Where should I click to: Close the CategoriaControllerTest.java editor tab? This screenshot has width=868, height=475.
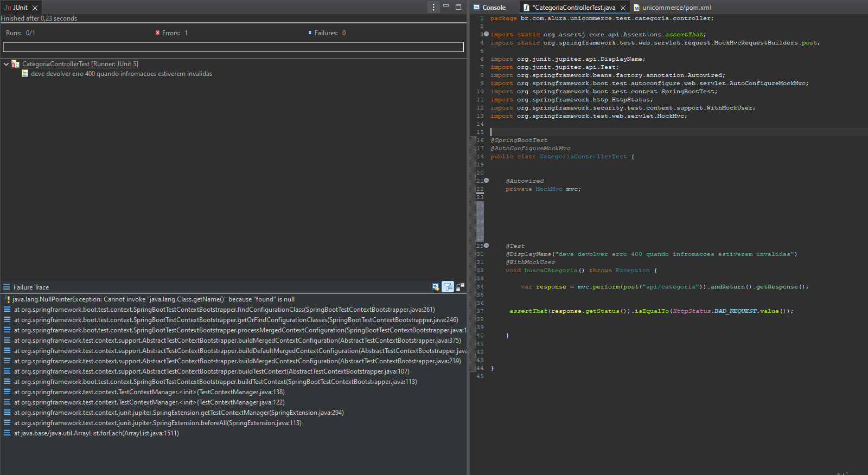point(623,8)
